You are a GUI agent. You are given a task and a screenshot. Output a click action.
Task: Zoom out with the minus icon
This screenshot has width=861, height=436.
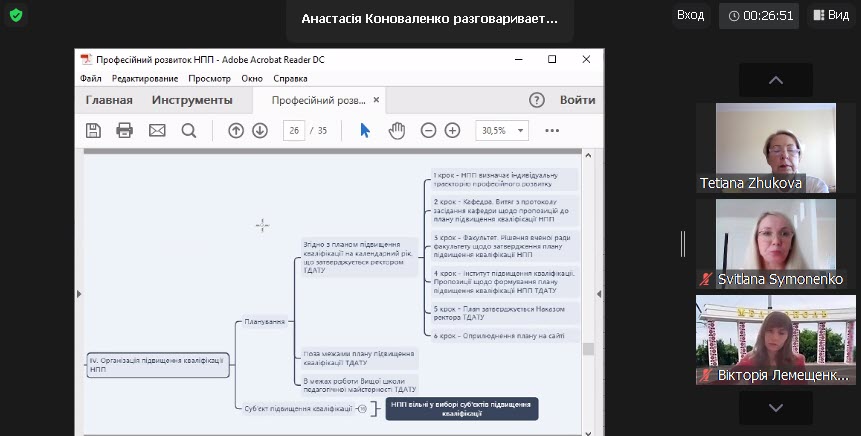point(428,130)
